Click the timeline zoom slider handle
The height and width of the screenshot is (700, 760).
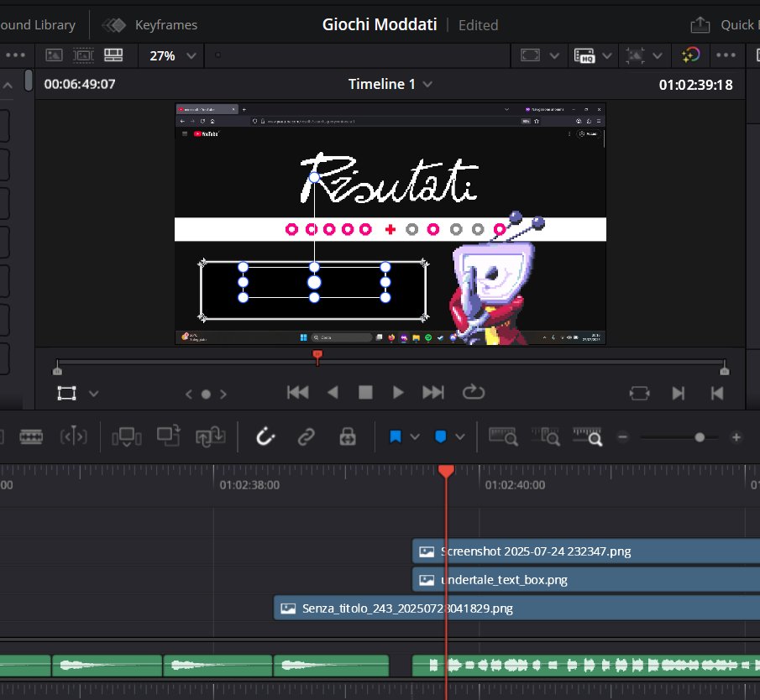[x=700, y=437]
